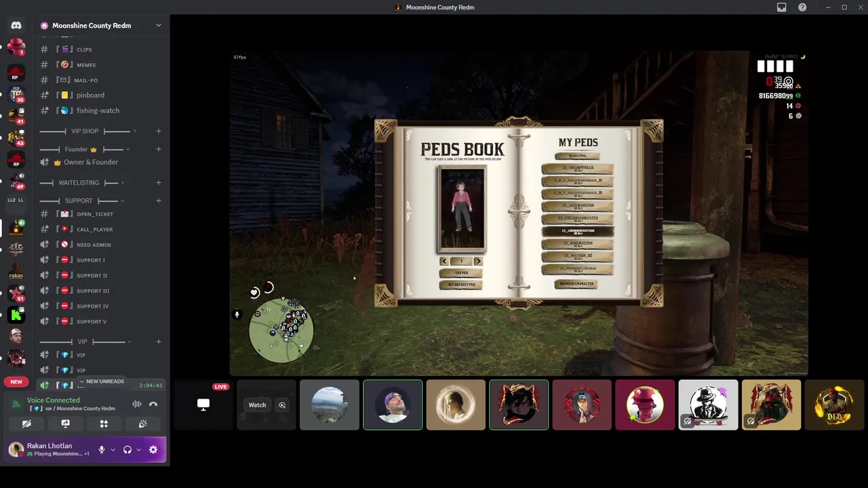Disconnect from voice channel
868x488 pixels.
tap(153, 404)
